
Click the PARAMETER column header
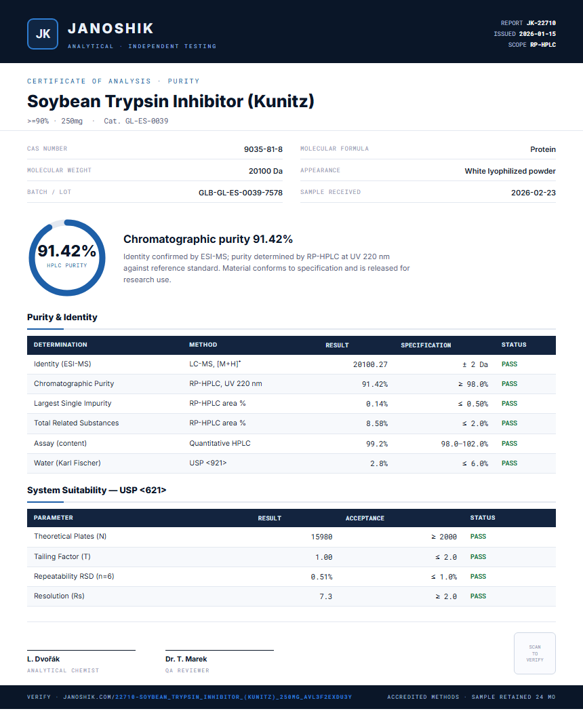pos(54,518)
